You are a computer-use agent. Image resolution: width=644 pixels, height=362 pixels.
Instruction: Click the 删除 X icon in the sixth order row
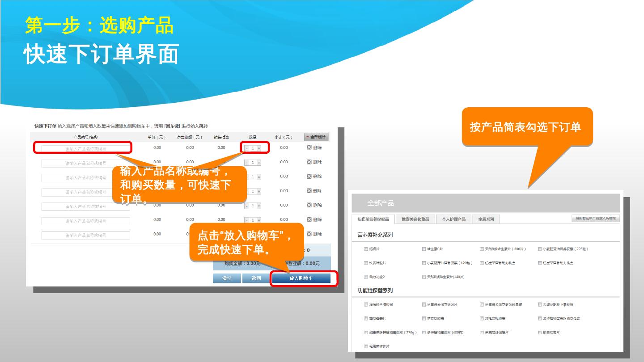pos(309,219)
